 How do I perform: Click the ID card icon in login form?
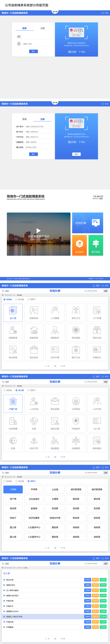coord(19,36)
